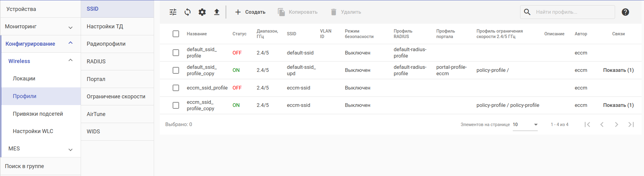
Task: Open the Радиопрофили tab
Action: tap(106, 44)
